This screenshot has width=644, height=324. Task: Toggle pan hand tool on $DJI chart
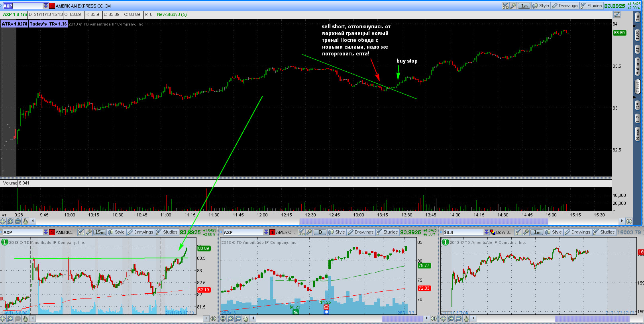[x=466, y=318]
